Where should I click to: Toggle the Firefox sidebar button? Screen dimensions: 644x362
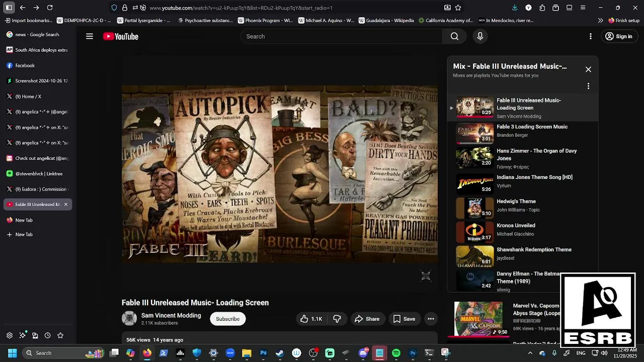click(9, 8)
